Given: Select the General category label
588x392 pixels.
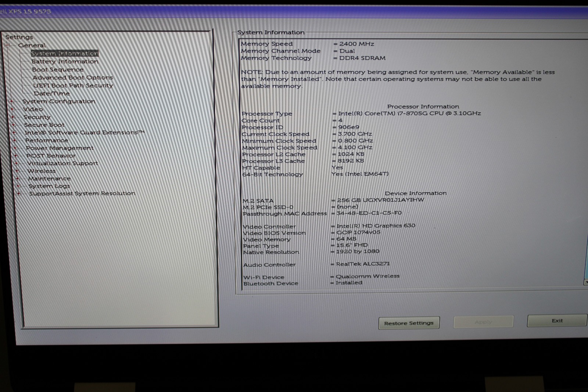Looking at the screenshot, I should 32,45.
